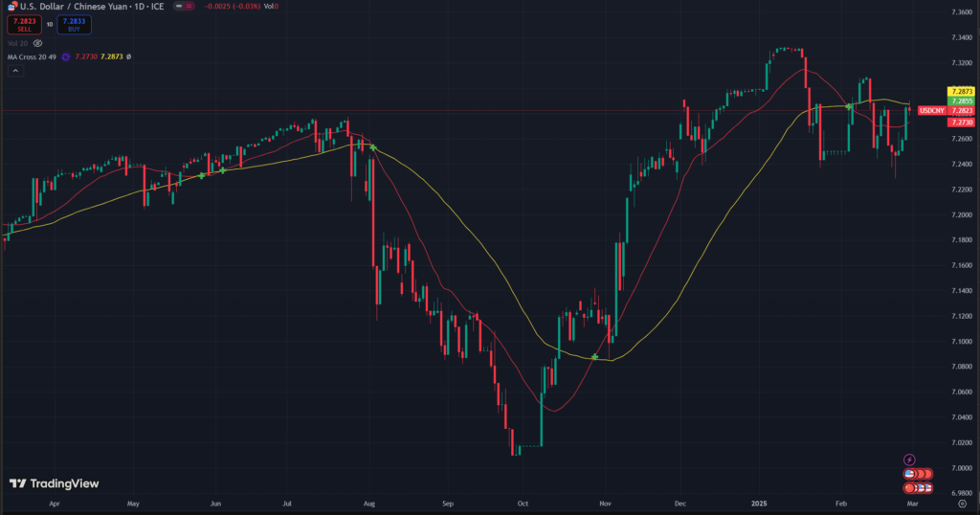Collapse the indicator legend with the chevron
980x515 pixels.
pyautogui.click(x=14, y=73)
